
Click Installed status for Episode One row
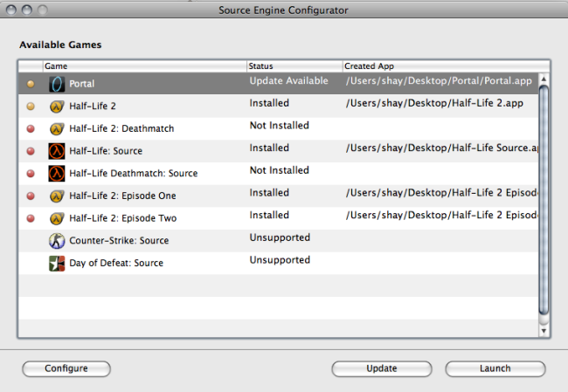[269, 193]
